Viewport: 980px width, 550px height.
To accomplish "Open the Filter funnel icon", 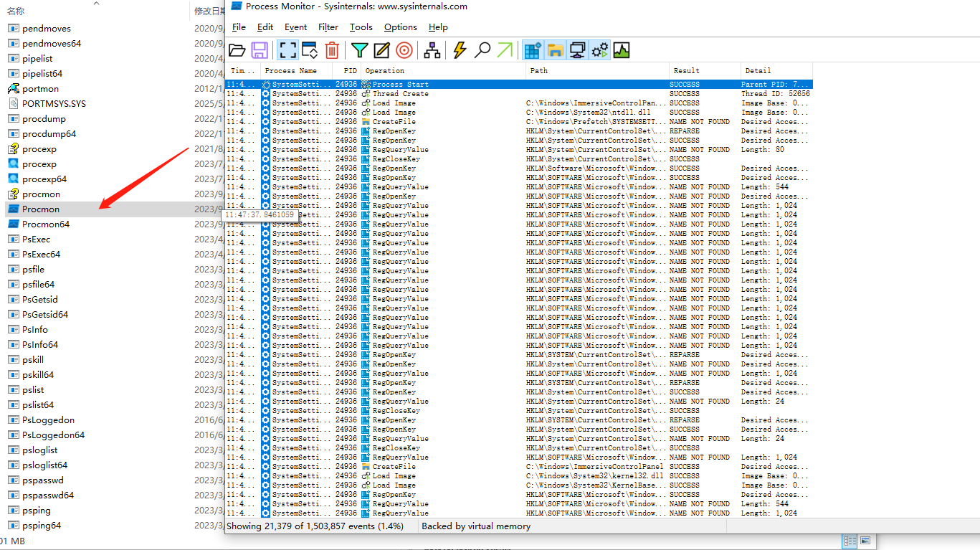I will coord(359,50).
